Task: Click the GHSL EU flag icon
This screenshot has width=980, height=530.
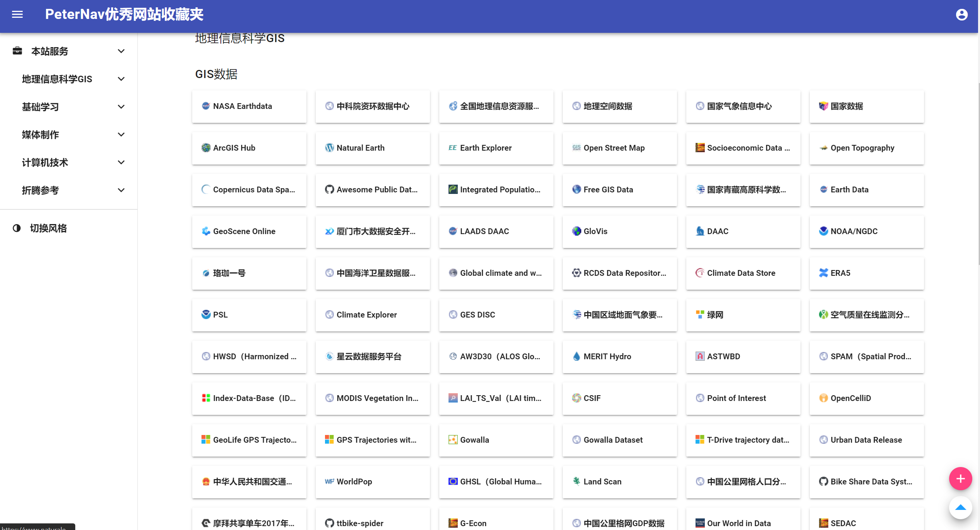Action: (x=453, y=481)
